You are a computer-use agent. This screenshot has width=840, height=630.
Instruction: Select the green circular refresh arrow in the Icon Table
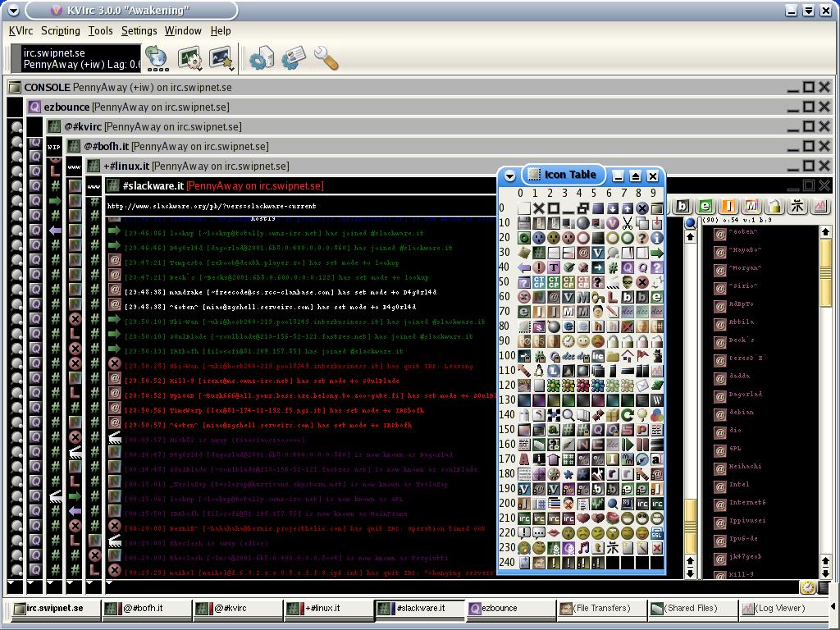coord(628,414)
